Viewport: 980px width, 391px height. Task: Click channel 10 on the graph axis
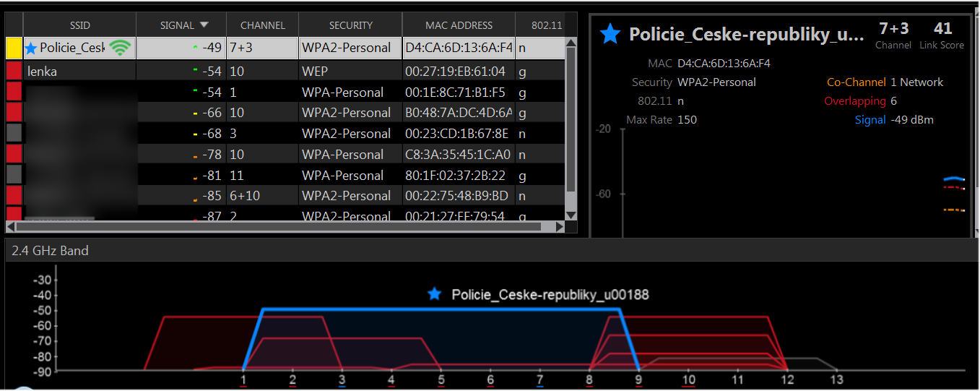(688, 379)
